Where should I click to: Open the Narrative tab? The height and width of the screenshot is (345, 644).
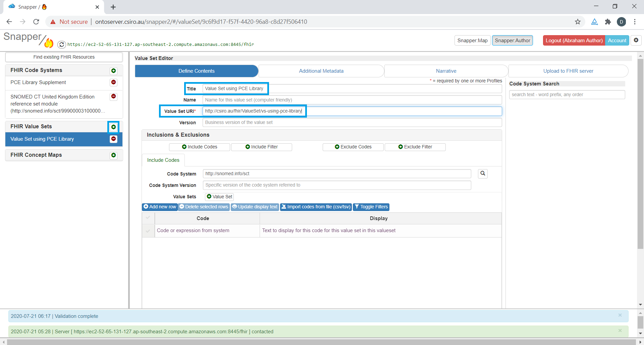coord(446,71)
